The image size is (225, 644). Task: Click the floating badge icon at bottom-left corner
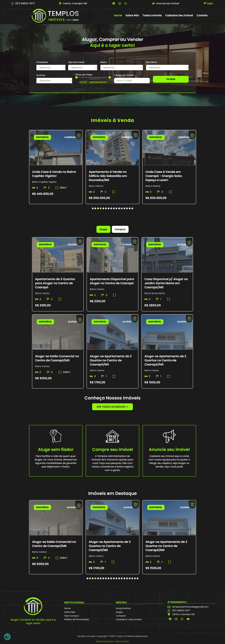pos(7,637)
